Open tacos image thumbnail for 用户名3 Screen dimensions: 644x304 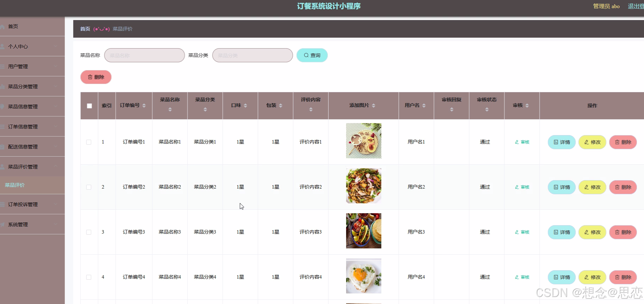coord(364,231)
